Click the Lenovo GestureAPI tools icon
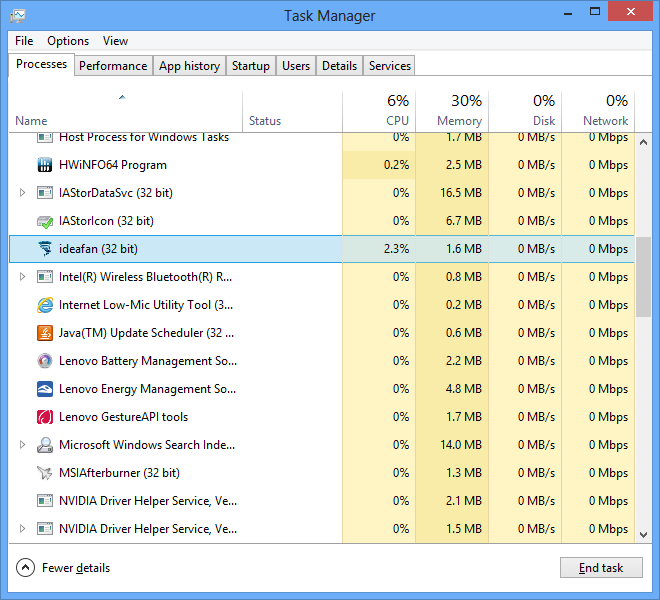660x600 pixels. pyautogui.click(x=45, y=417)
